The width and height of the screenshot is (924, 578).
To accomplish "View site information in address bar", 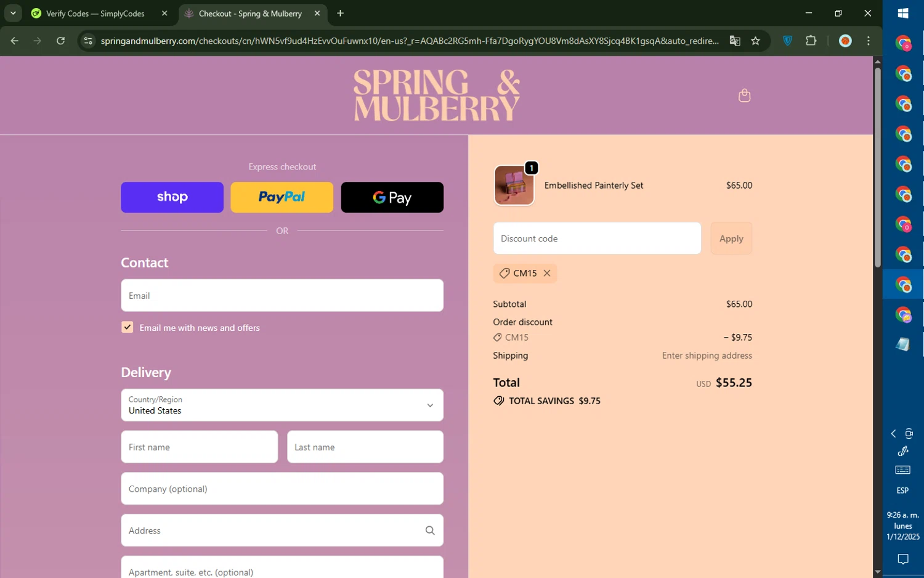I will pos(88,41).
